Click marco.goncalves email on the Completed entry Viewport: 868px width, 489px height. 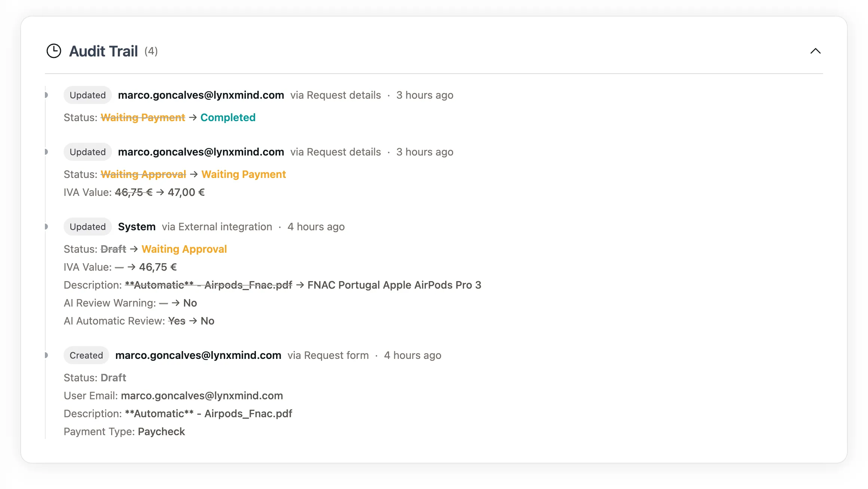tap(201, 95)
